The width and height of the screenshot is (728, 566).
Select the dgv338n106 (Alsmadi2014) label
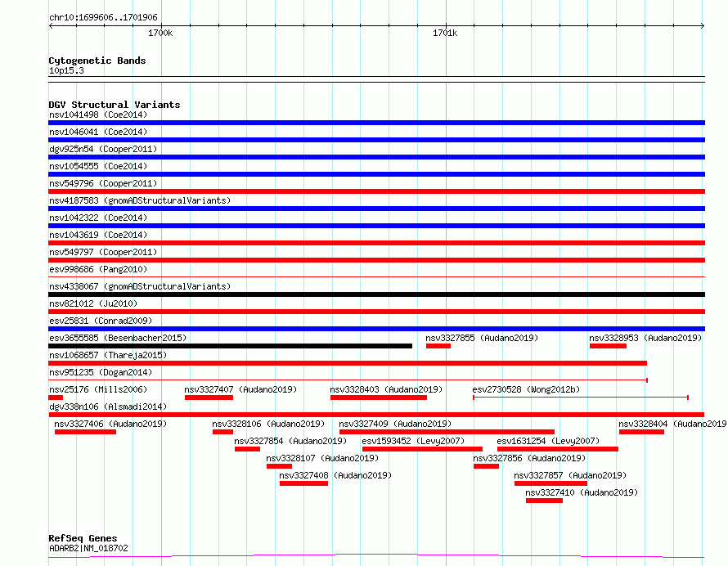point(108,407)
